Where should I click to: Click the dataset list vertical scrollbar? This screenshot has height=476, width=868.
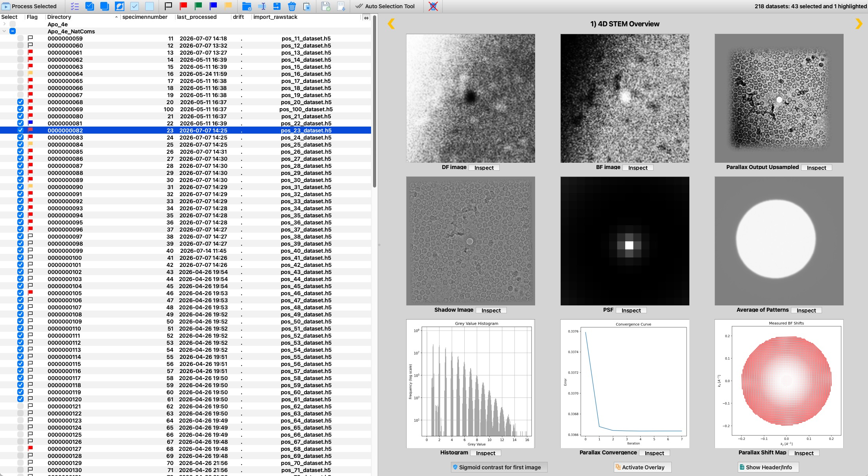click(375, 102)
